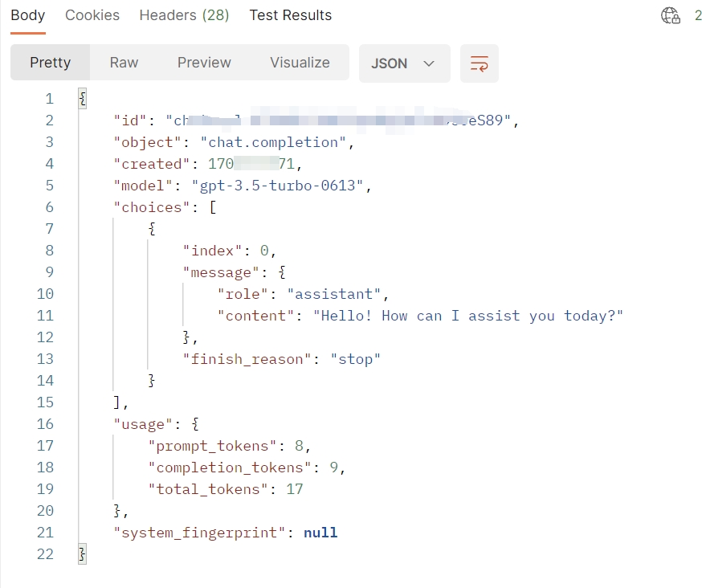702x588 pixels.
Task: Switch to the Pretty view
Action: (x=50, y=63)
